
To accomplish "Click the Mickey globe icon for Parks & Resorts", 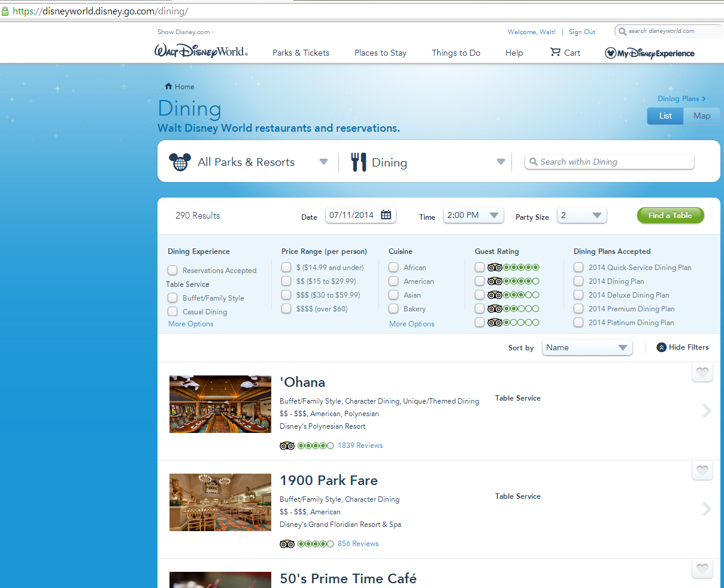I will click(x=180, y=162).
